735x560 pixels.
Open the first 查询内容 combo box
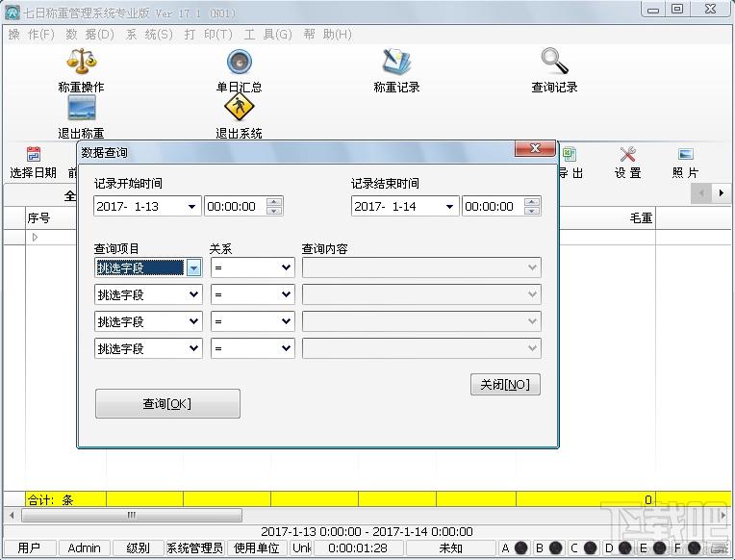tap(421, 267)
